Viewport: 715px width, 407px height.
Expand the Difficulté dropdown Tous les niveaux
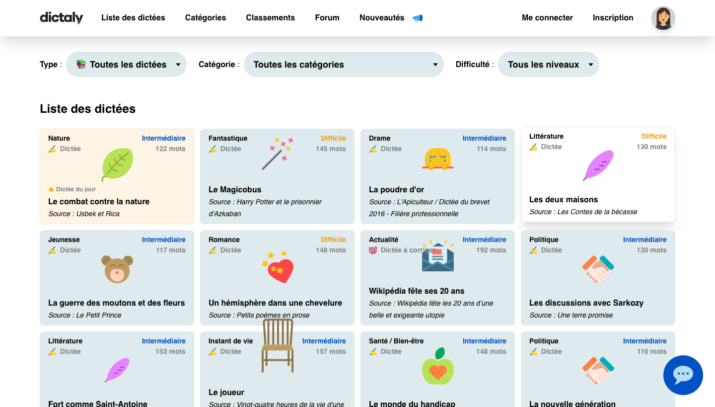(548, 65)
